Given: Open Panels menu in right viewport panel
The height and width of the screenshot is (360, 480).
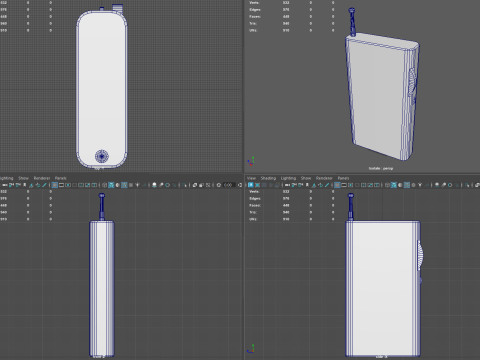Looking at the screenshot, I should [x=343, y=178].
